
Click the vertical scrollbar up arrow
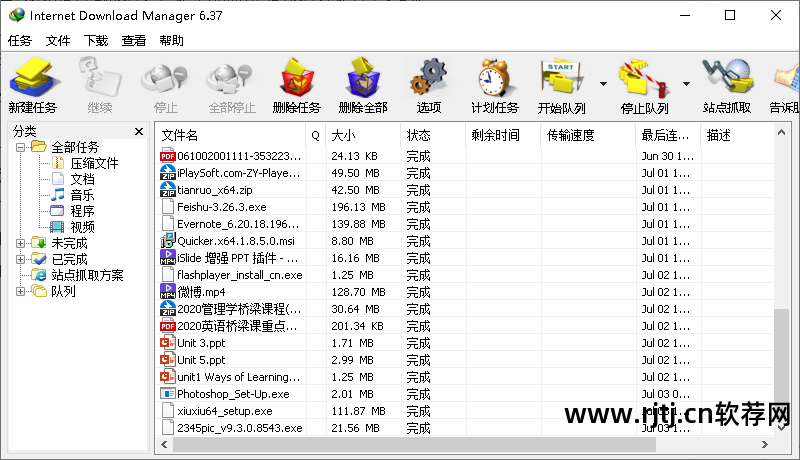(781, 132)
